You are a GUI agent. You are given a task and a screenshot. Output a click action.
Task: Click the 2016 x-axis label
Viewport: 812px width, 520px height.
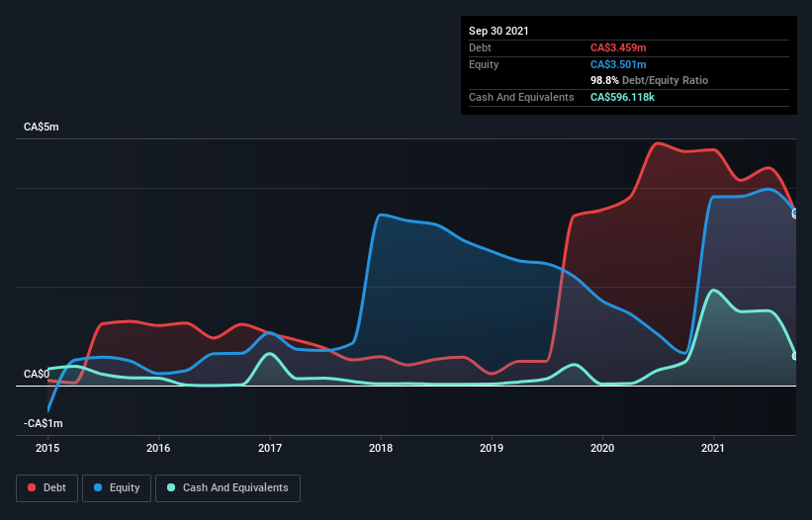click(x=158, y=448)
